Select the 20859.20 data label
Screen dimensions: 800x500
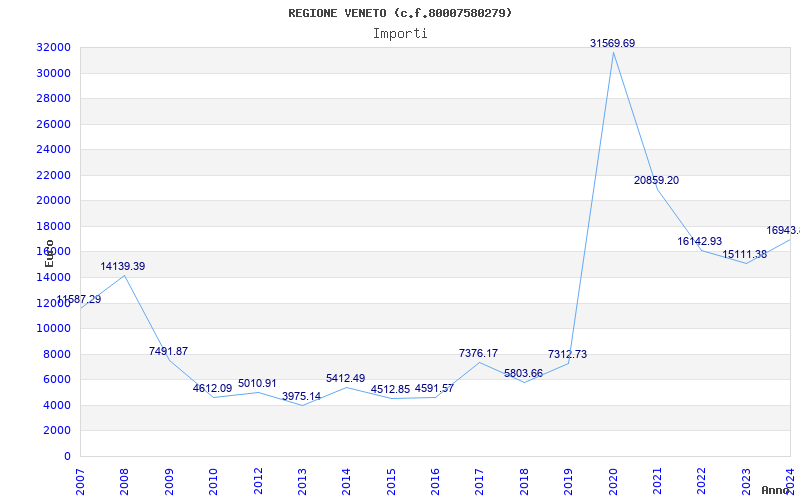click(656, 180)
